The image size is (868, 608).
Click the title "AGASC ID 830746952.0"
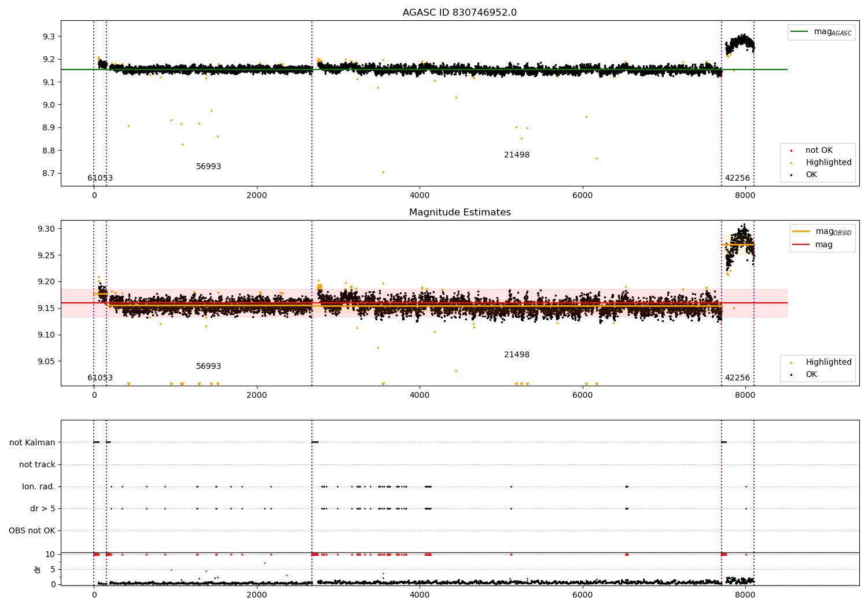point(459,13)
